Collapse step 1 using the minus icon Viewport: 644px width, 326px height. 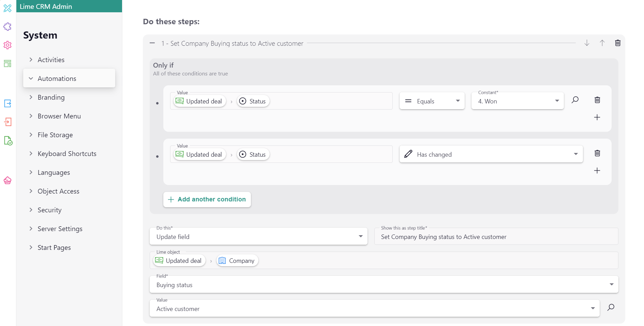(x=152, y=43)
